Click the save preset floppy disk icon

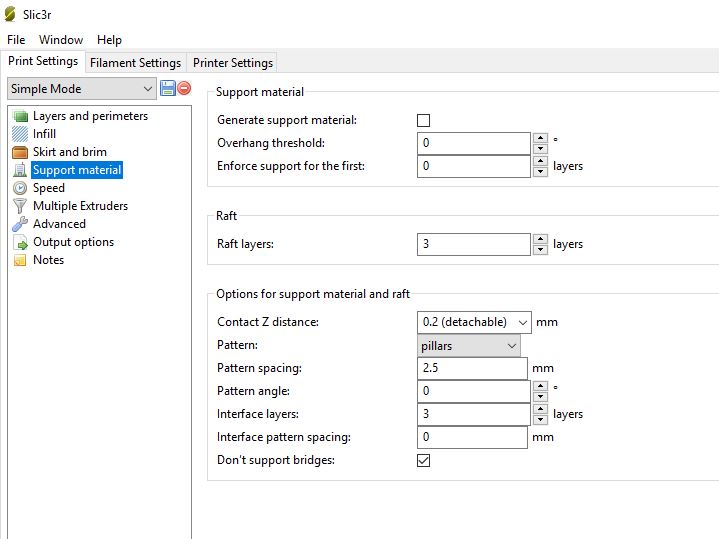click(x=167, y=88)
